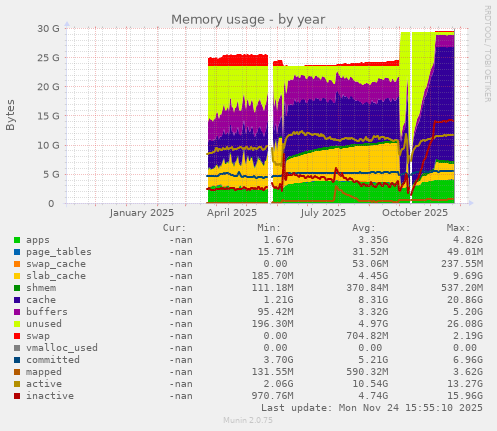Click the page_tables blue legend swatch
497x431 pixels.
17,252
